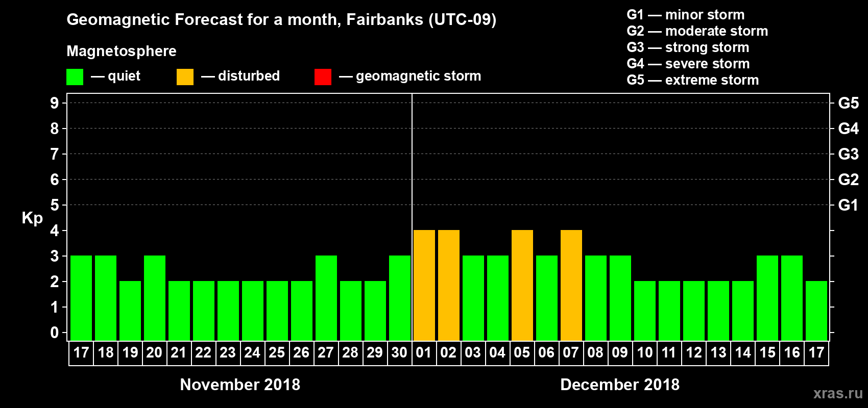868x408 pixels.
Task: Click the 'G4 — severe storm' legend line
Action: coord(688,64)
